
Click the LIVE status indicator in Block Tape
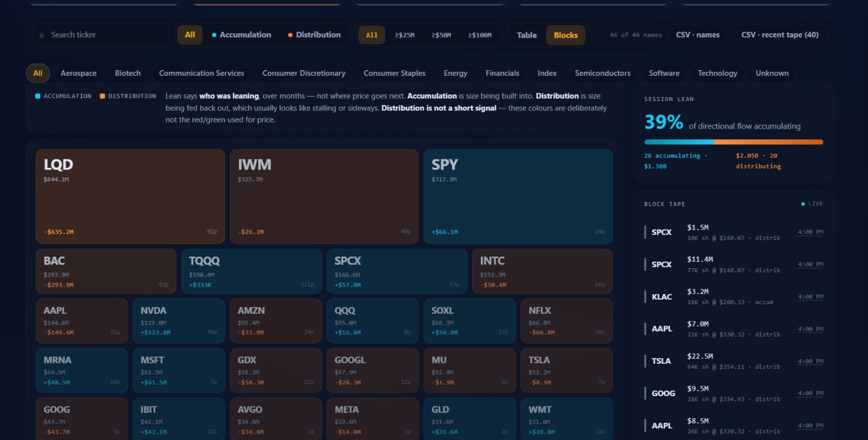tap(812, 204)
